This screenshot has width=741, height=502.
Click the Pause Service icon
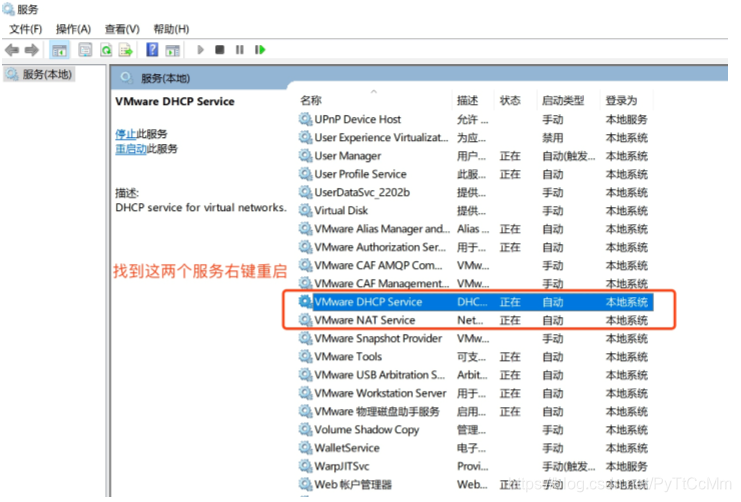click(240, 50)
